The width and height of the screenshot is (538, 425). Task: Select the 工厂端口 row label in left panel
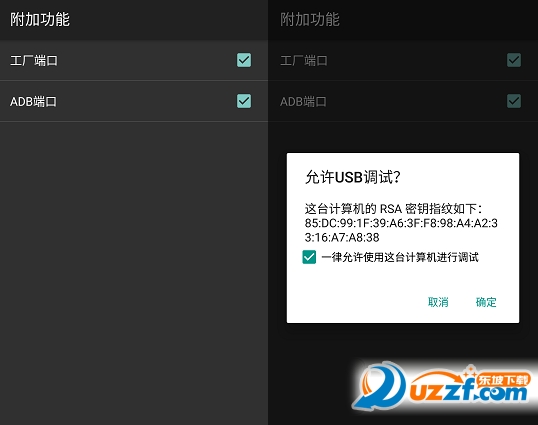click(34, 61)
